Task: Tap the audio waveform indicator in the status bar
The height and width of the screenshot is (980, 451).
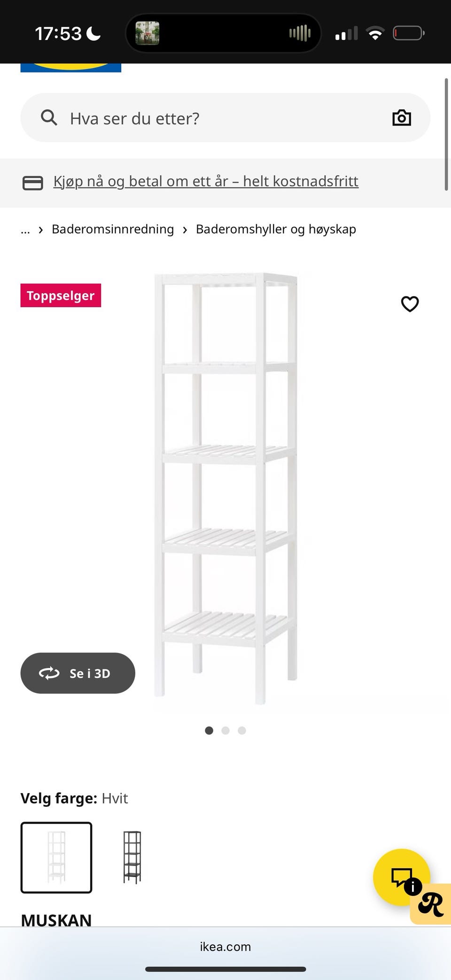Action: tap(300, 33)
